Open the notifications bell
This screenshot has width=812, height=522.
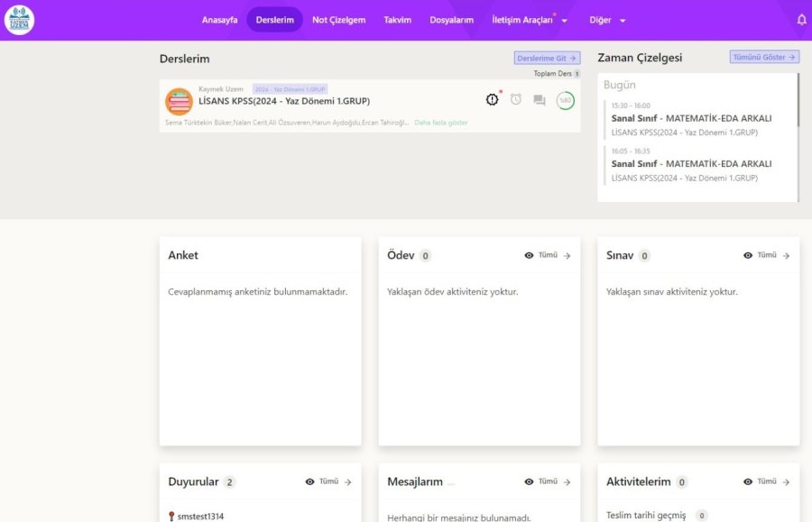click(801, 20)
